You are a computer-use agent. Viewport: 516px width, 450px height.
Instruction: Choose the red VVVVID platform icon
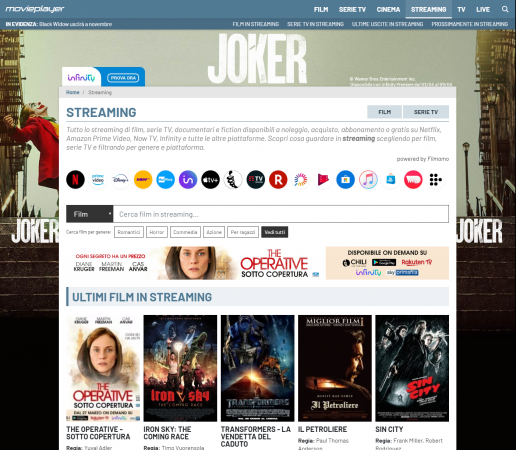413,180
